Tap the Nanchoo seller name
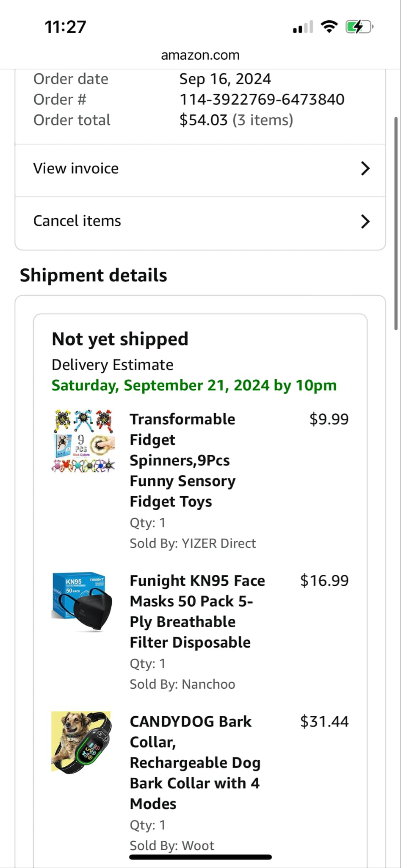Screen dimensions: 401x868 pos(208,684)
